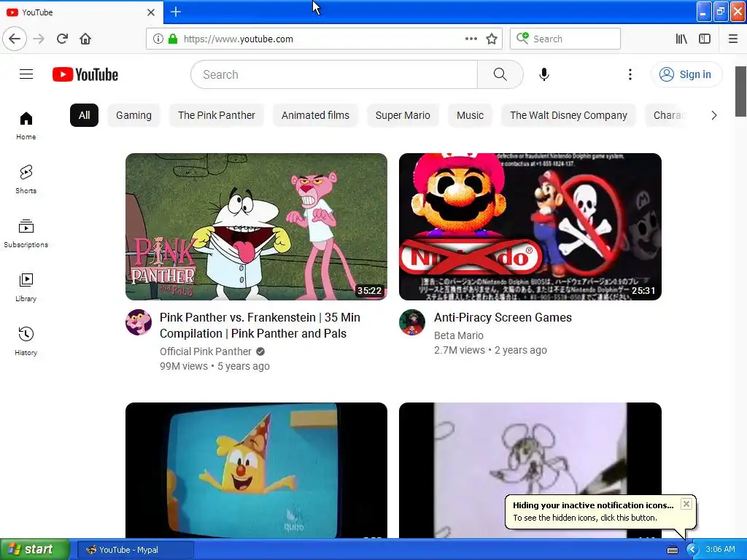Open page actions three-dot menu in address bar
Screen dimensions: 747x560
(x=471, y=39)
